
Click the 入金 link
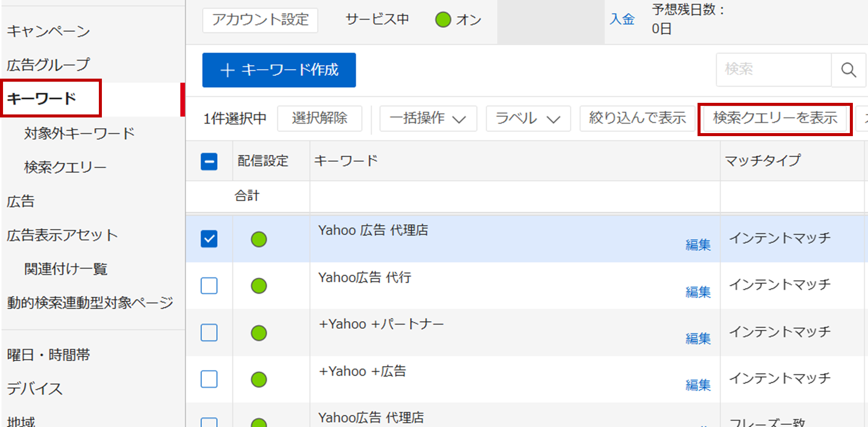click(622, 19)
